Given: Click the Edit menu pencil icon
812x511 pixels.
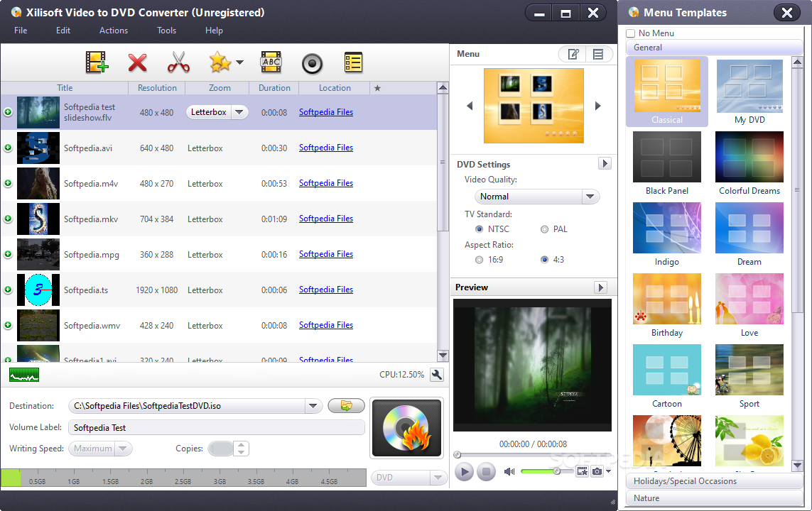Looking at the screenshot, I should (x=573, y=54).
